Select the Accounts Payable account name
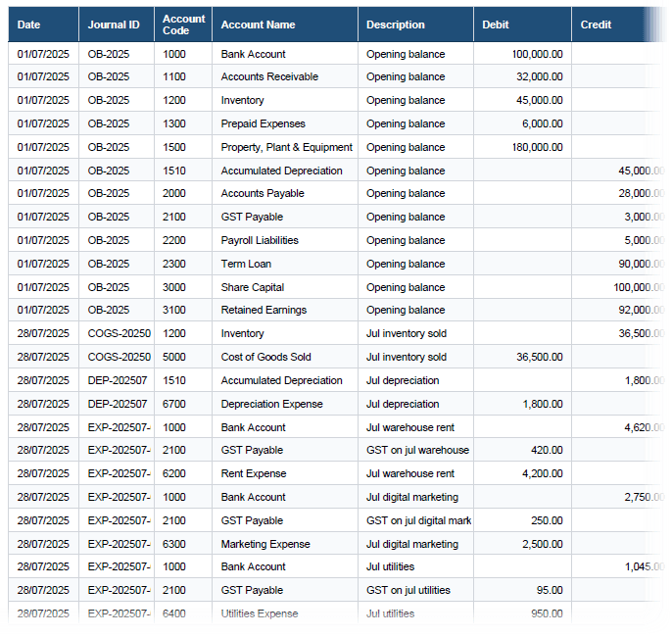Viewport: 672px width, 637px height. tap(263, 193)
